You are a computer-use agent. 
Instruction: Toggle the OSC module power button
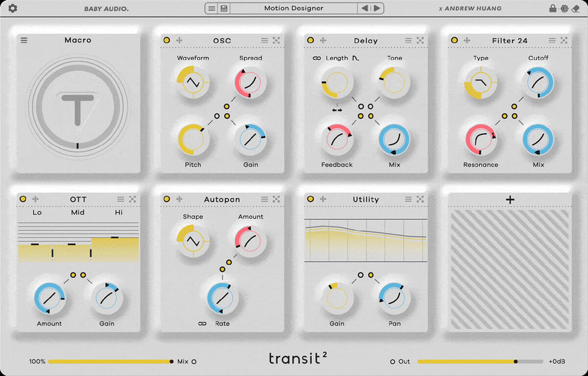(167, 40)
